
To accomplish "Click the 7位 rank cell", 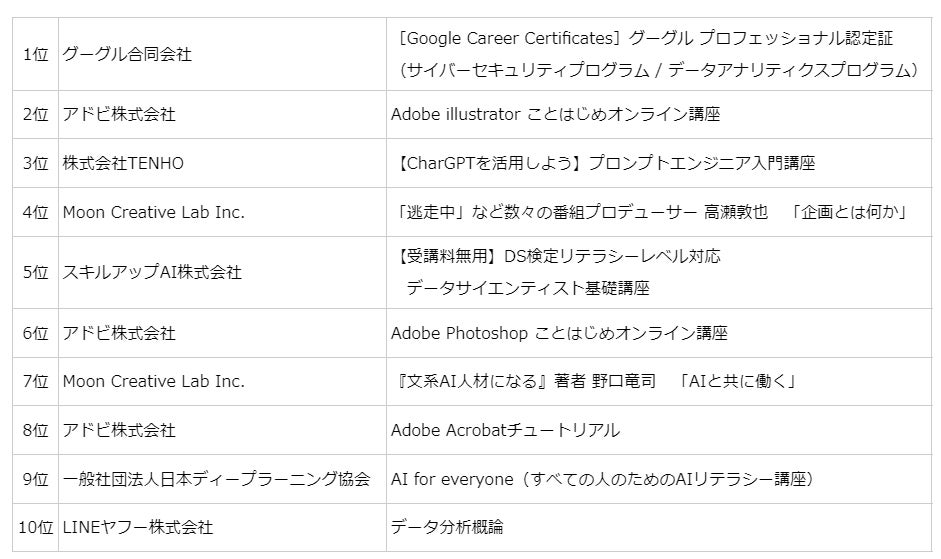I will pos(35,381).
